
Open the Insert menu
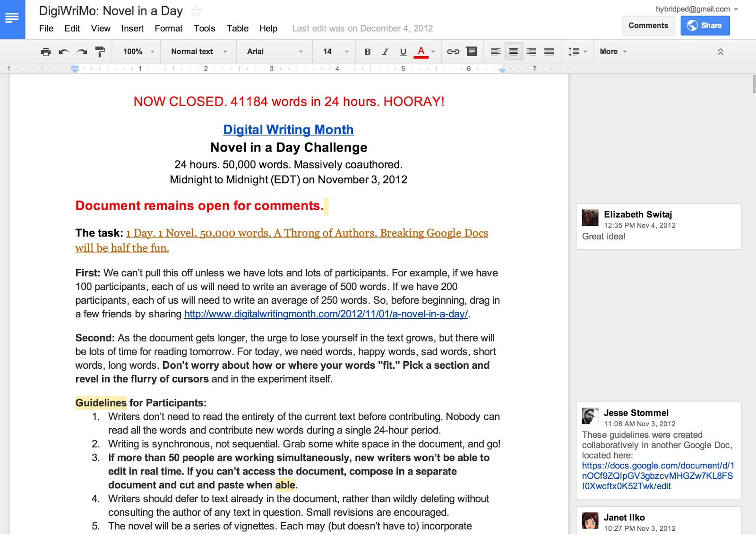coord(132,28)
